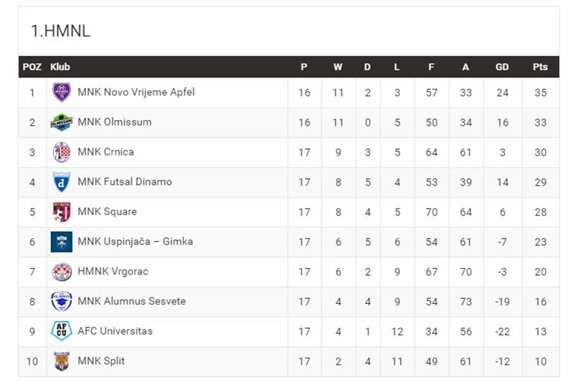Click the MNK Alumnus Sesvete badge
This screenshot has width=581, height=392.
pos(62,301)
